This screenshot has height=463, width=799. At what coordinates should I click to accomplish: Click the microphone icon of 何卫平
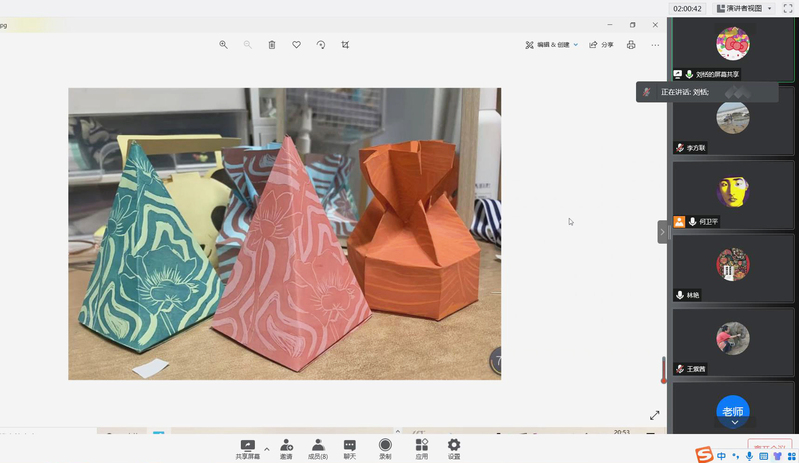pyautogui.click(x=692, y=222)
